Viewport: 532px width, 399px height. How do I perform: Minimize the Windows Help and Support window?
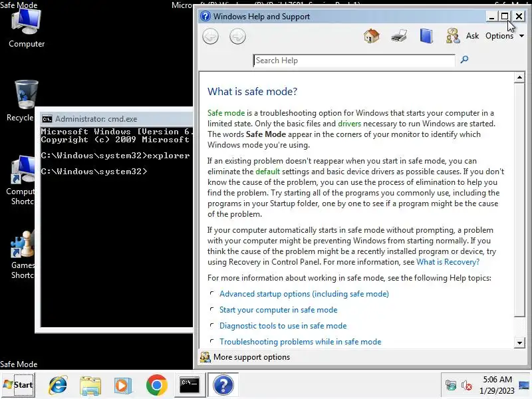491,16
